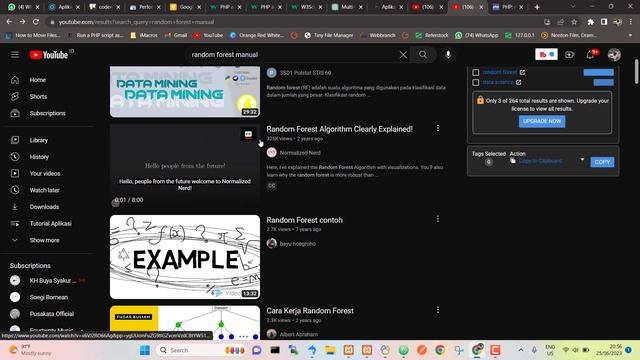Show hidden system tray icons chevron
The height and width of the screenshot is (360, 640).
coord(521,350)
